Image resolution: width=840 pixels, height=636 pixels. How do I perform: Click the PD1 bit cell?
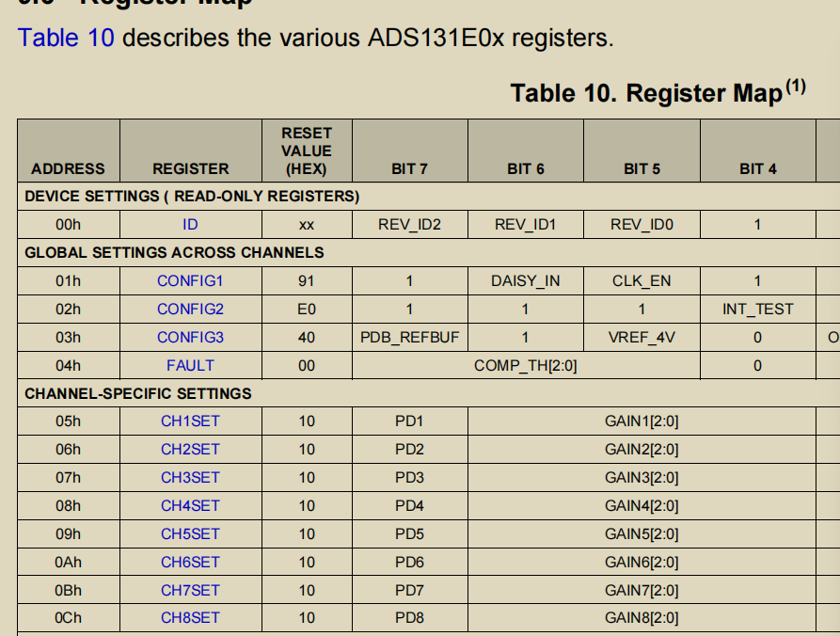410,421
